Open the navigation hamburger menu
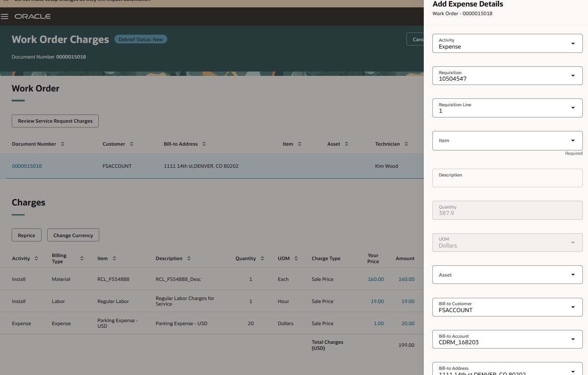588x375 pixels. (5, 16)
